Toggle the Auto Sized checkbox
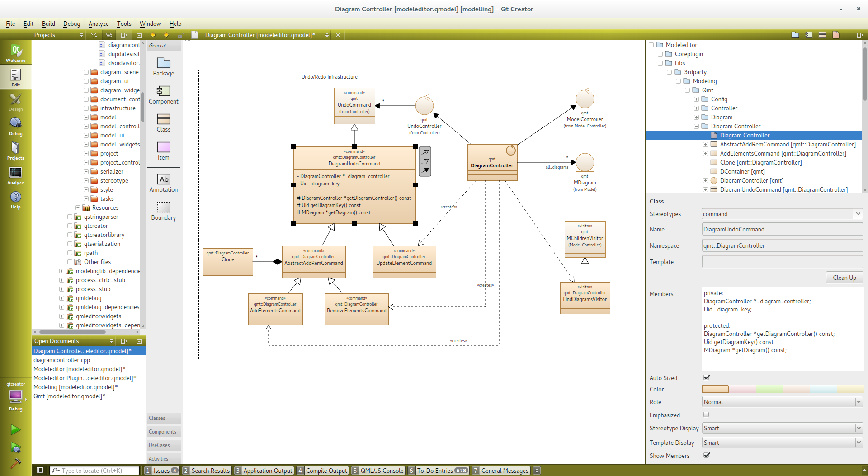 point(707,377)
